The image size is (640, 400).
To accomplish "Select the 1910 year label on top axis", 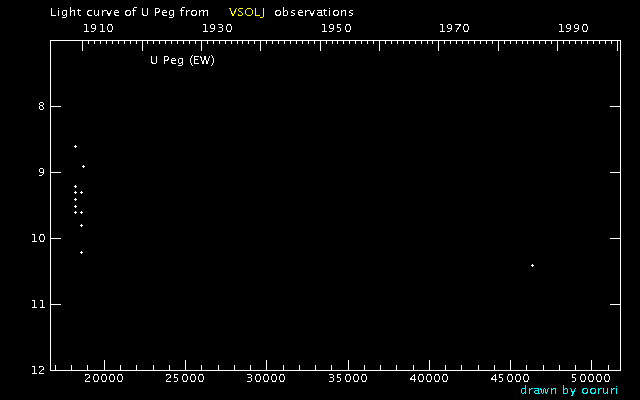I will click(99, 29).
